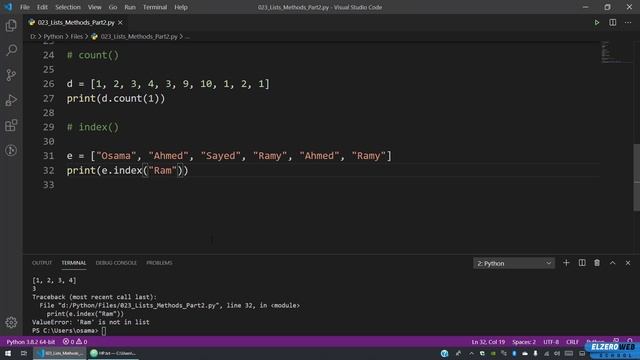
Task: Switch to VS Code taskbar button
Action: pos(60,353)
